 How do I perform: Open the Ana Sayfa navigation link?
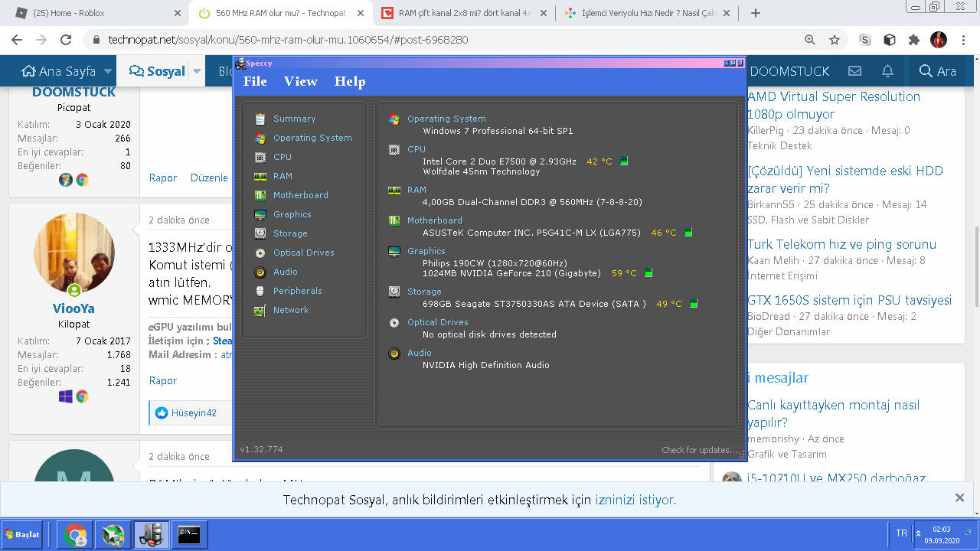59,71
